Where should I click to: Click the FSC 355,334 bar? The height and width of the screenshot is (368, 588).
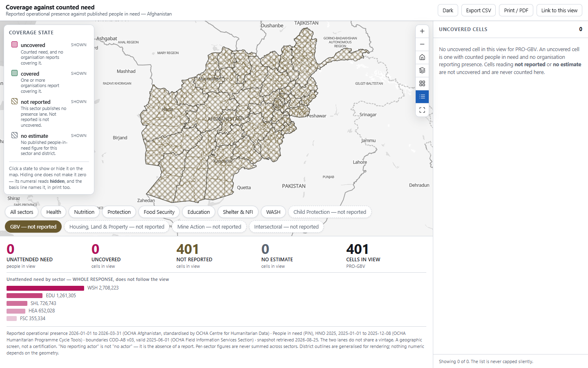[x=12, y=319]
